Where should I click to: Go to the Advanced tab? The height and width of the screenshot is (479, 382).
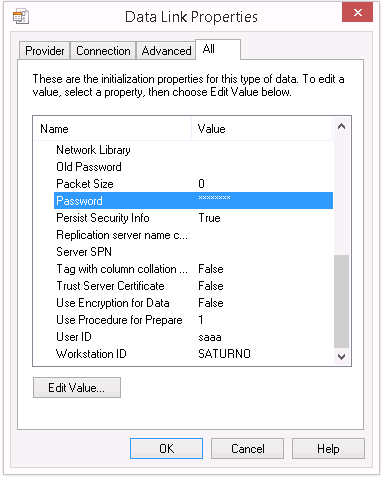166,51
